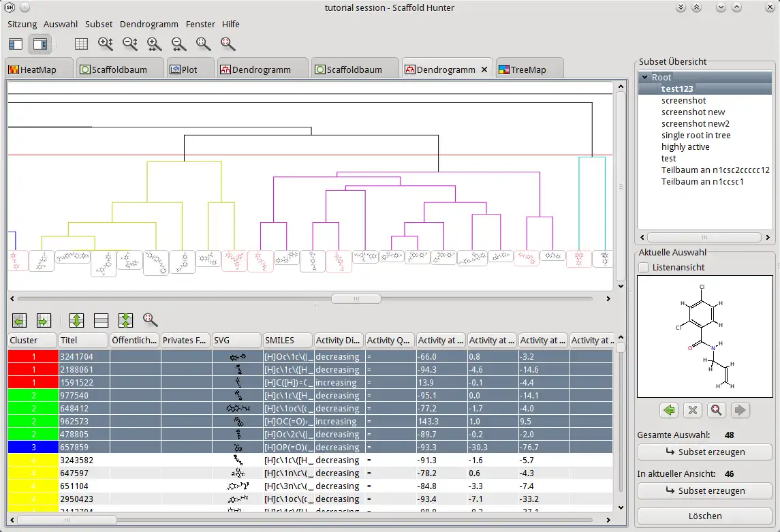
Task: Select the 'highly active' subset
Action: tap(685, 147)
